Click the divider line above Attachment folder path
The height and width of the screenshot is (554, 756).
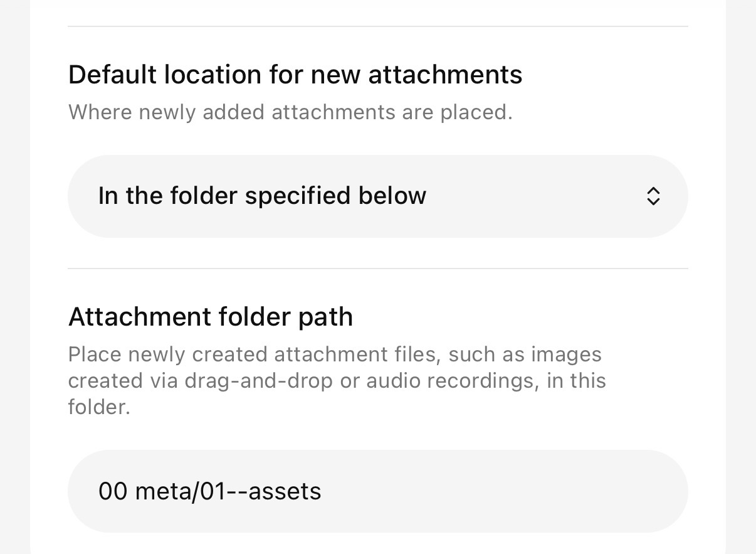(x=377, y=269)
